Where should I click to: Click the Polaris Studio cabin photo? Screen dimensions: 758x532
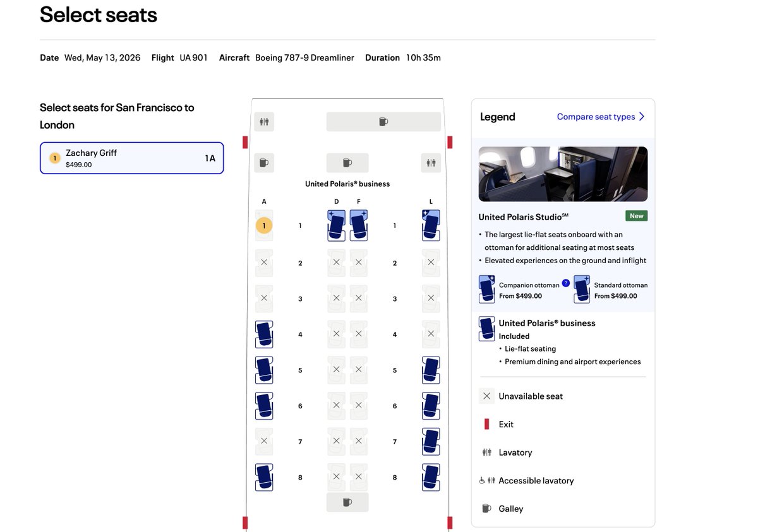point(563,174)
